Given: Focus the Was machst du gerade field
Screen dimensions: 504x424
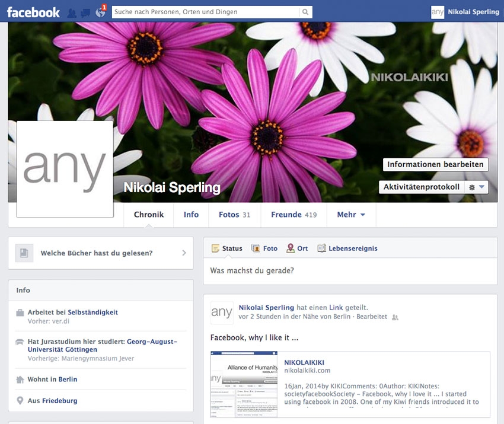Looking at the screenshot, I should pos(350,271).
